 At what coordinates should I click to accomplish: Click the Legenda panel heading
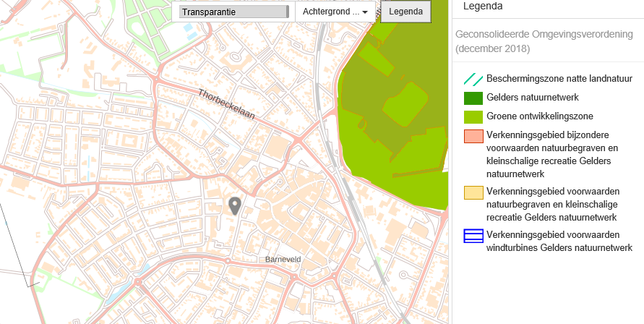coord(483,7)
